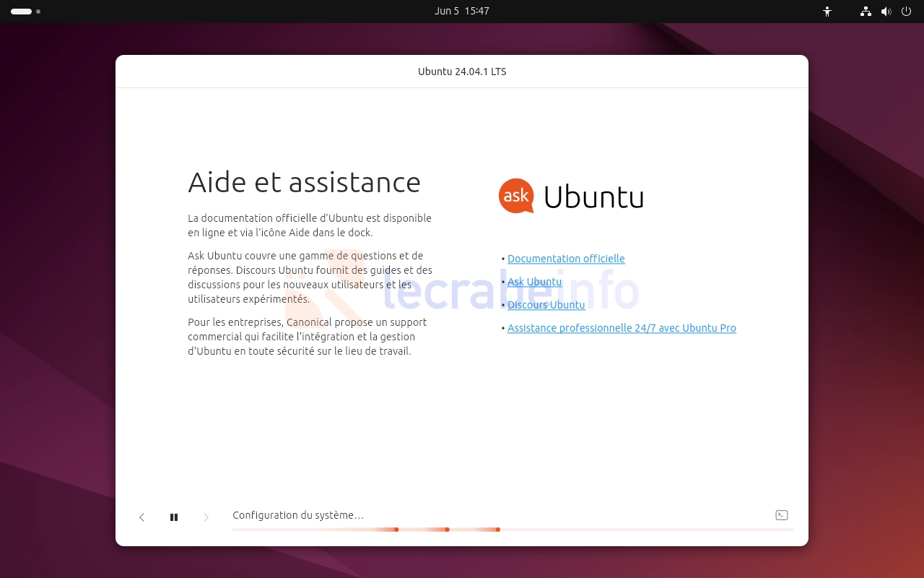924x578 pixels.
Task: Click the workspace indicator pill in top bar
Action: tap(21, 12)
